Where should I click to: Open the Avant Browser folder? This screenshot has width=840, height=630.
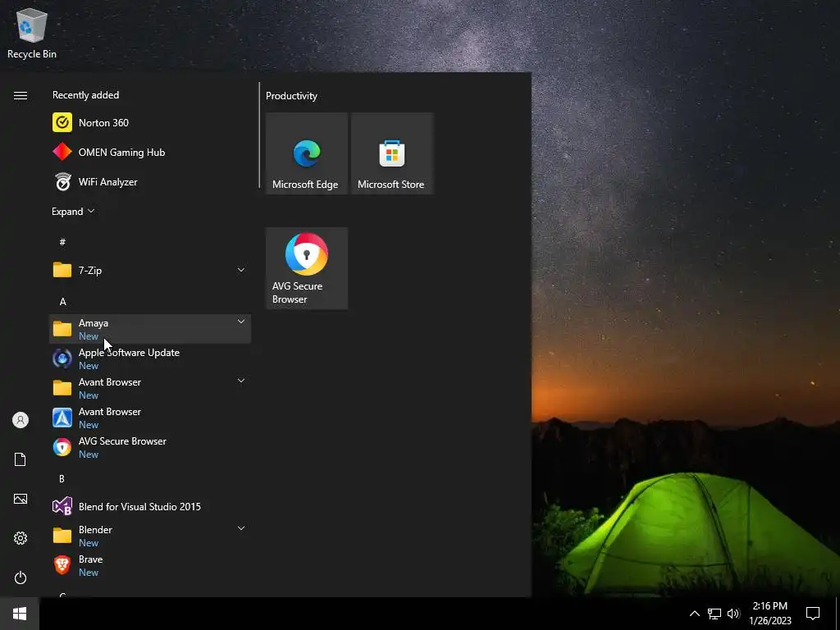(150, 388)
